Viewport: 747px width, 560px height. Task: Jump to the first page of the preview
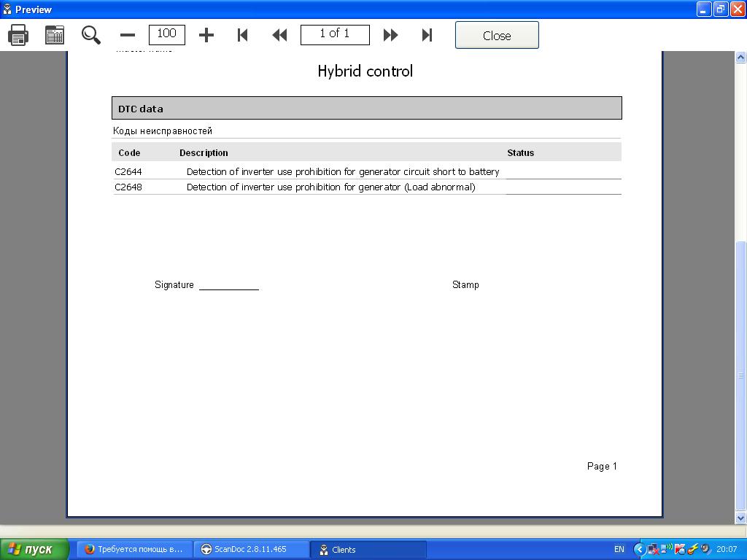[x=242, y=35]
